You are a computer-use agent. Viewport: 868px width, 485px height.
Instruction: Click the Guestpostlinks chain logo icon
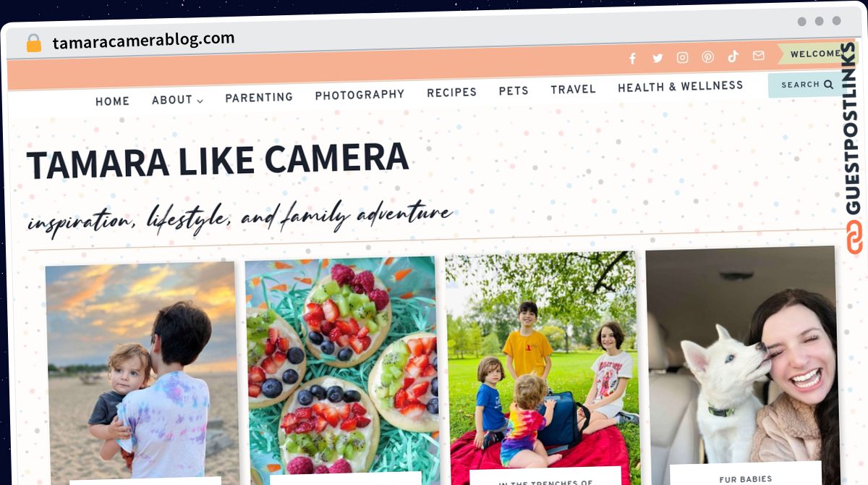click(855, 237)
